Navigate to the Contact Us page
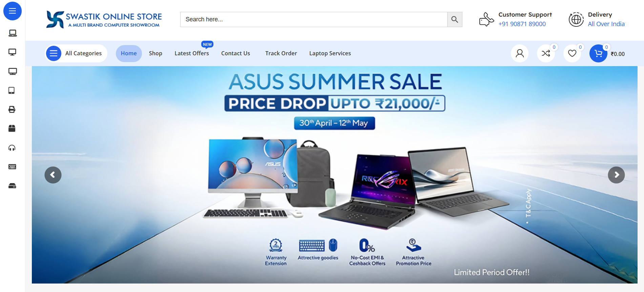Screen dimensions: 644x292 (x=235, y=53)
